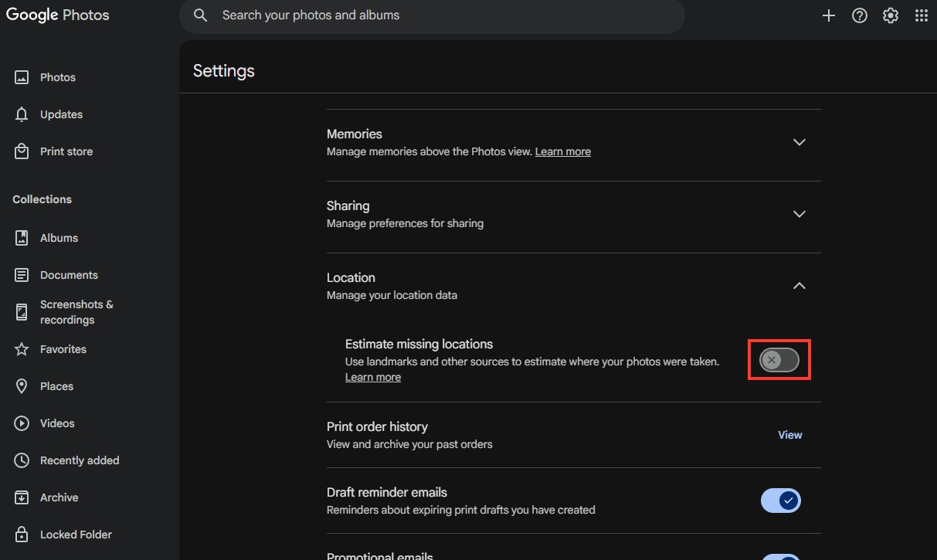Image resolution: width=937 pixels, height=560 pixels.
Task: Click the Documents sidebar icon
Action: pos(22,275)
